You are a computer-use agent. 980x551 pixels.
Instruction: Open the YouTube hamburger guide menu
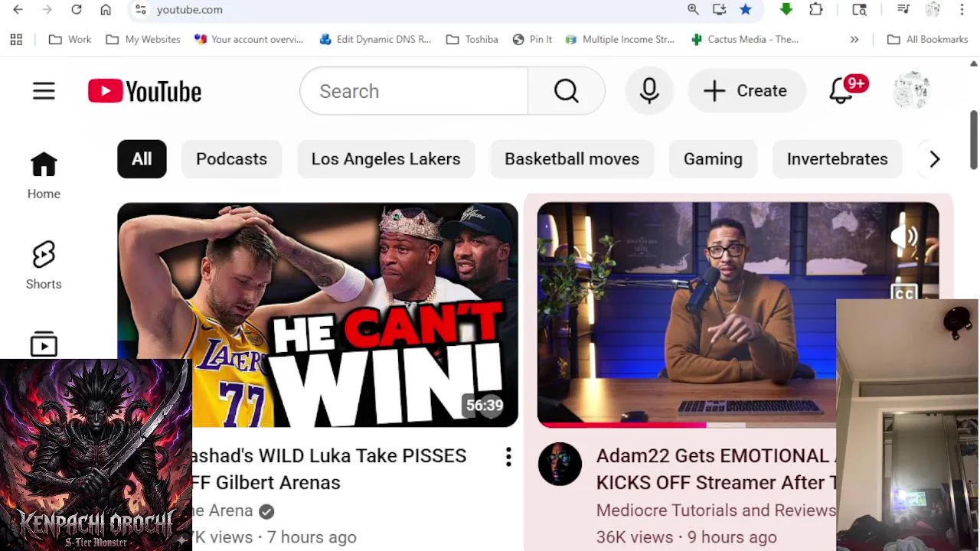click(x=44, y=91)
